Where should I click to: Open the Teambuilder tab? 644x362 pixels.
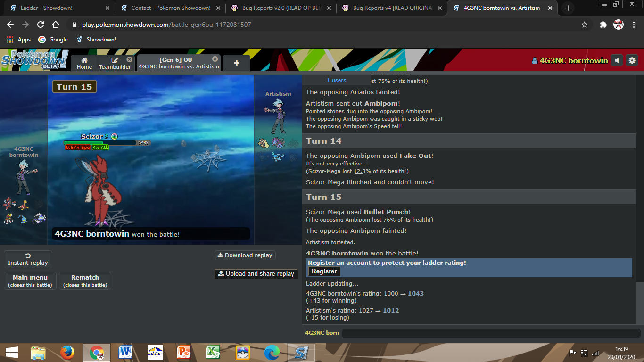click(115, 63)
